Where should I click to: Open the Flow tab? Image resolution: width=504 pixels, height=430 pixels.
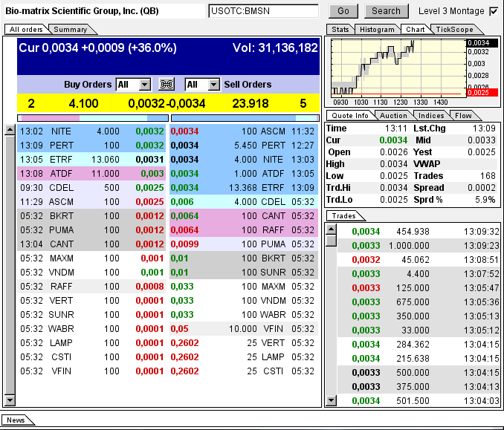[x=463, y=116]
